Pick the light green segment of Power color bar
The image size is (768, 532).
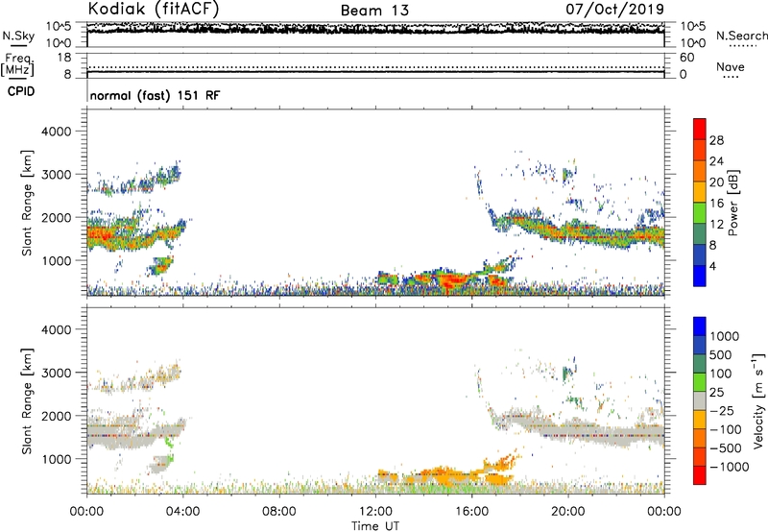(x=700, y=213)
